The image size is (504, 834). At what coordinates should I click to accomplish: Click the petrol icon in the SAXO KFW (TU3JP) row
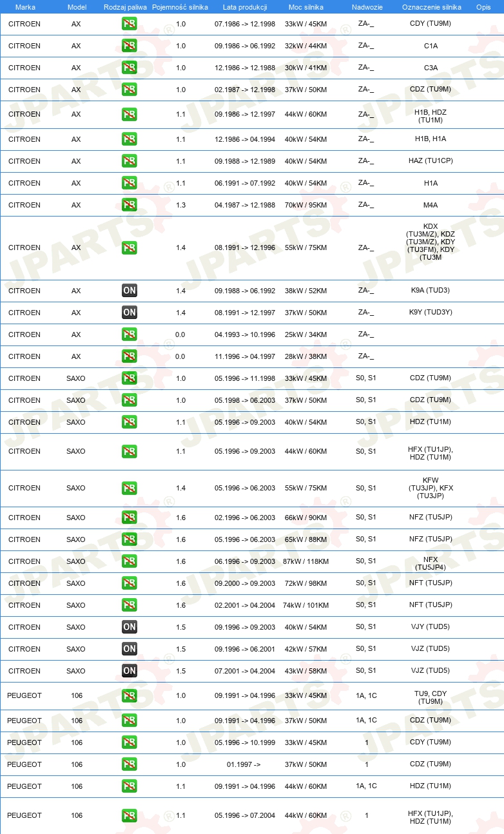click(130, 489)
